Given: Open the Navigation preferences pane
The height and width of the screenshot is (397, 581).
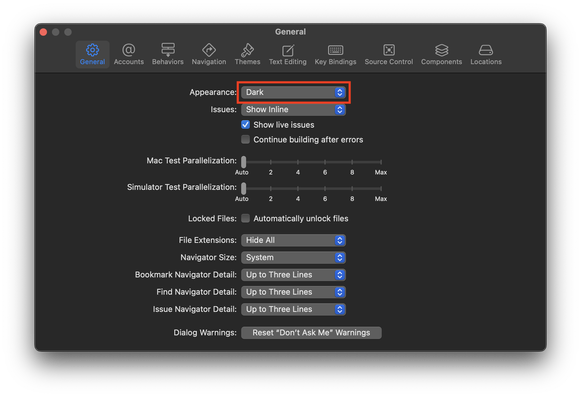Looking at the screenshot, I should pos(209,54).
